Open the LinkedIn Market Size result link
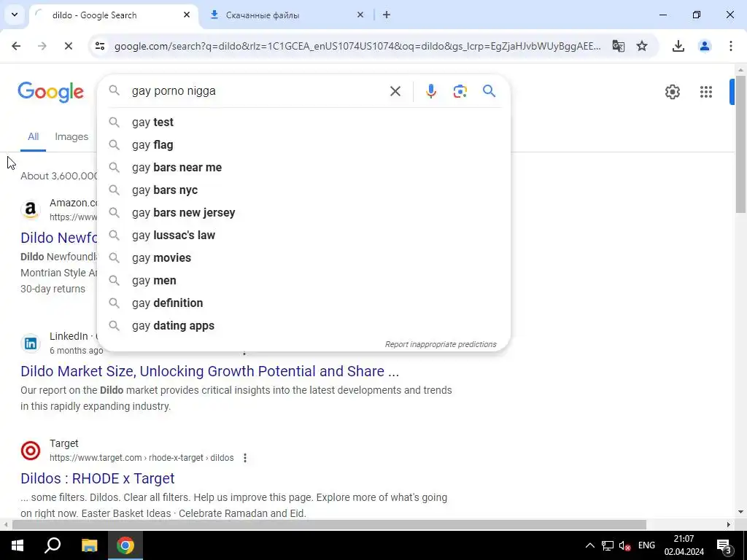This screenshot has width=747, height=560. (209, 371)
